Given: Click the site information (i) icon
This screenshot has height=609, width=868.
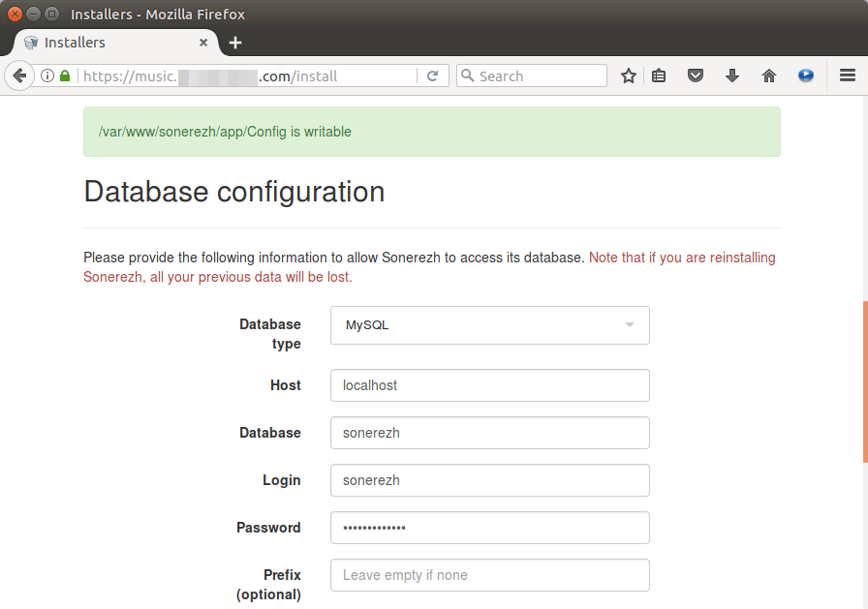Looking at the screenshot, I should (47, 76).
